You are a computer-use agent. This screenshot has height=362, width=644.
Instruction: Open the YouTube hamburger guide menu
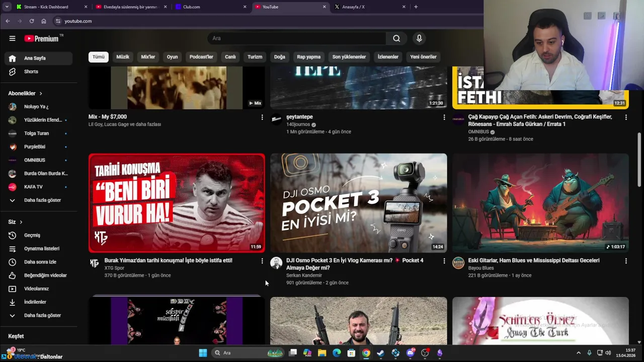click(12, 38)
